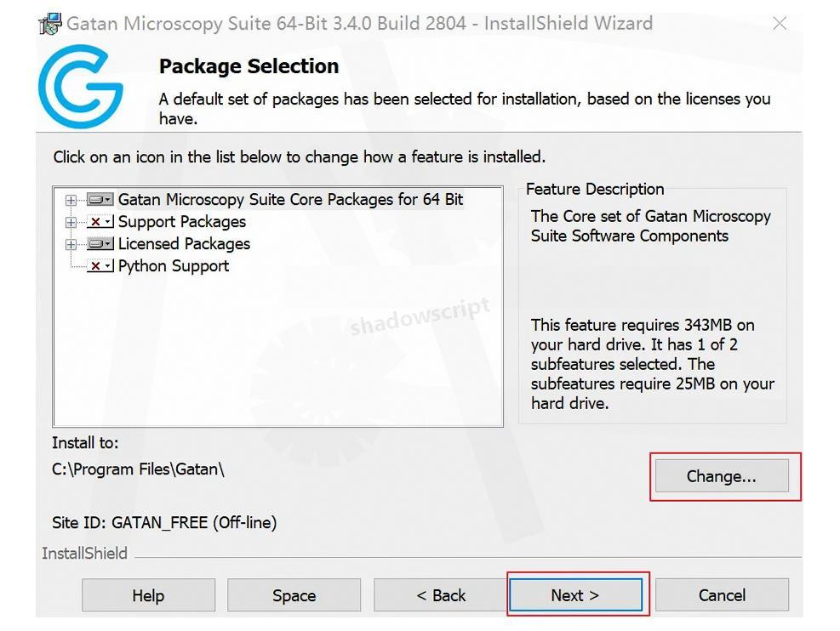
Task: Click Change... to modify install folder
Action: pos(721,476)
